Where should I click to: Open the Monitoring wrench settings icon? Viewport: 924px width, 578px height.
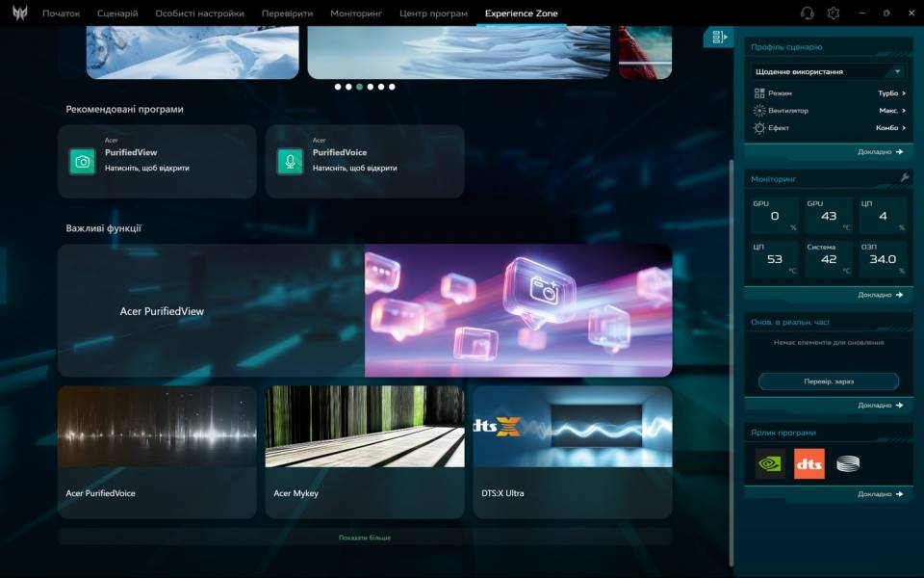[905, 177]
